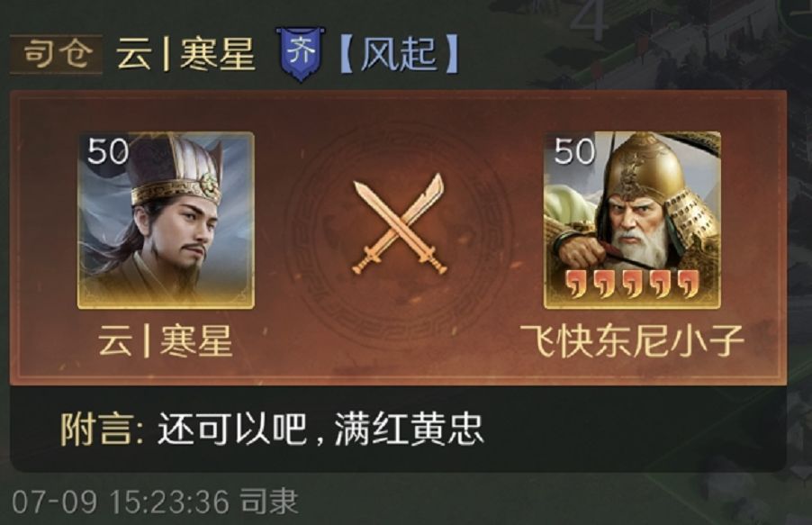The image size is (812, 525).
Task: Tap the 司仓 rank tag
Action: (56, 54)
